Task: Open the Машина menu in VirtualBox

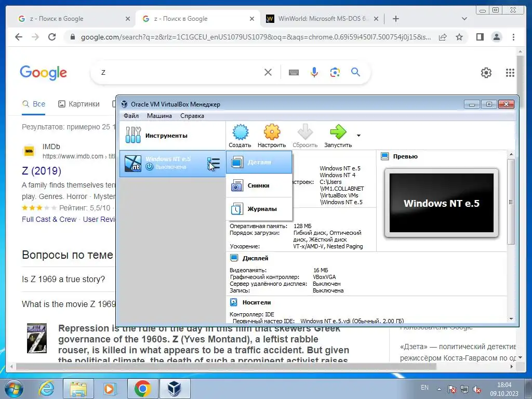Action: click(159, 116)
